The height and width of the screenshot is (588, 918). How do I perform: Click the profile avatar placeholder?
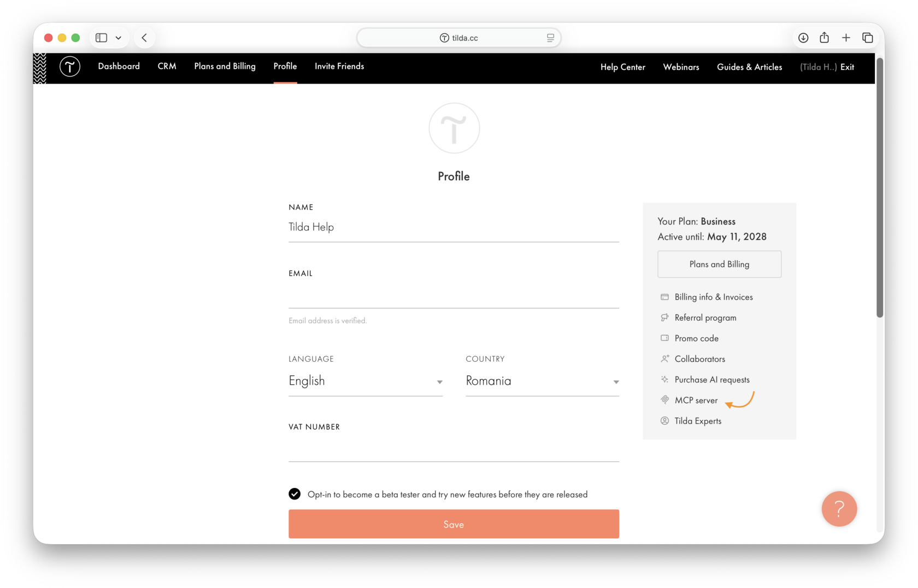pos(454,128)
